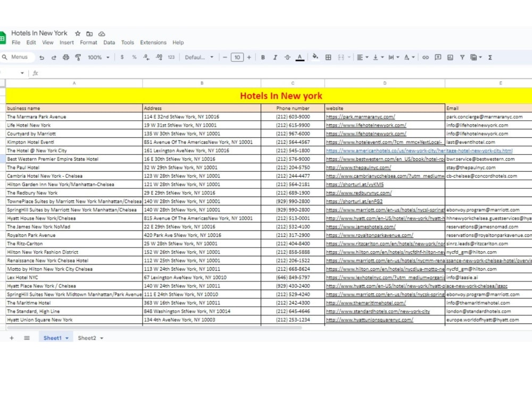Toggle italic formatting

coord(274,57)
